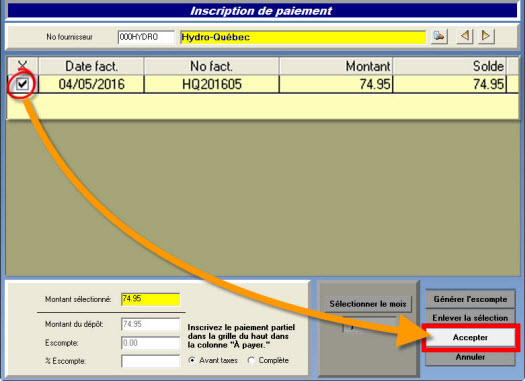Click the Accepter button
525x381 pixels.
470,337
